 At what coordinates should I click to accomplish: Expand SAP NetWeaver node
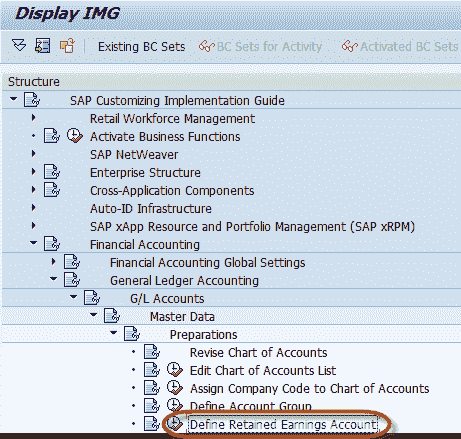pos(33,153)
